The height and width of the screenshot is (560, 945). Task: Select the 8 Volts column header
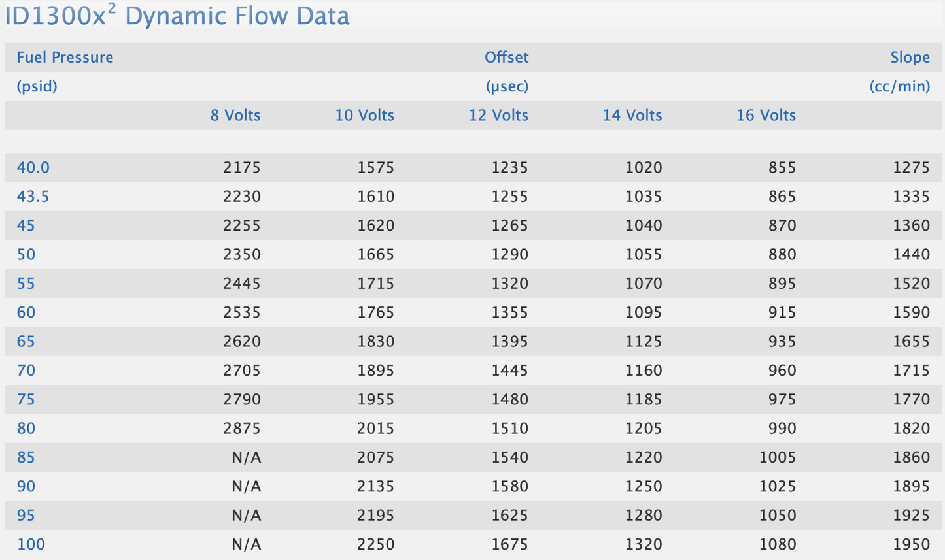click(x=235, y=116)
